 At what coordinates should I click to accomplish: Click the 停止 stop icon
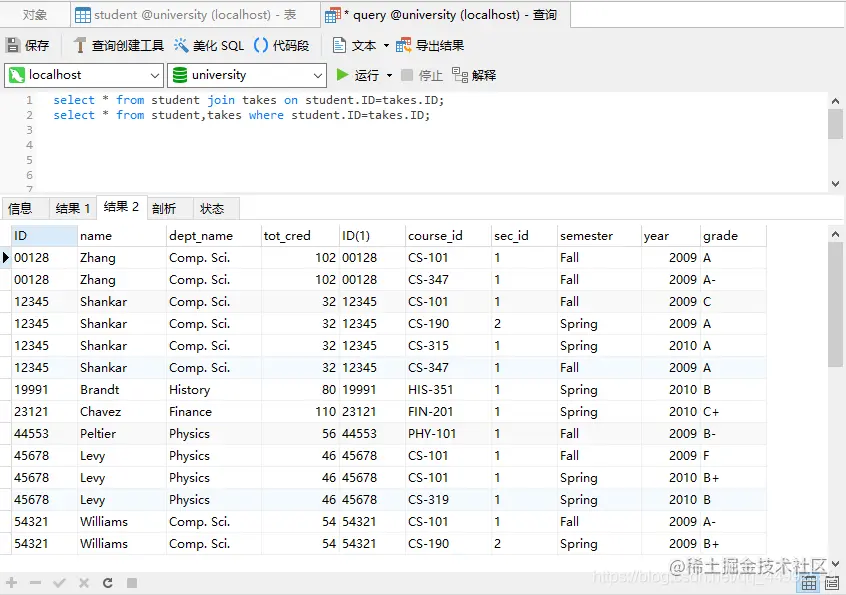[407, 75]
